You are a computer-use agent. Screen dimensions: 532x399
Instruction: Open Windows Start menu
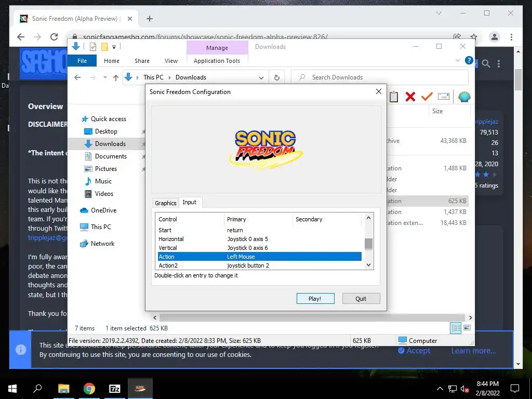pos(12,389)
